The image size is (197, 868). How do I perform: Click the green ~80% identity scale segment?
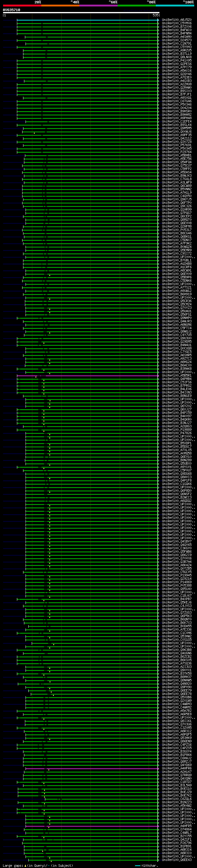click(x=137, y=6)
